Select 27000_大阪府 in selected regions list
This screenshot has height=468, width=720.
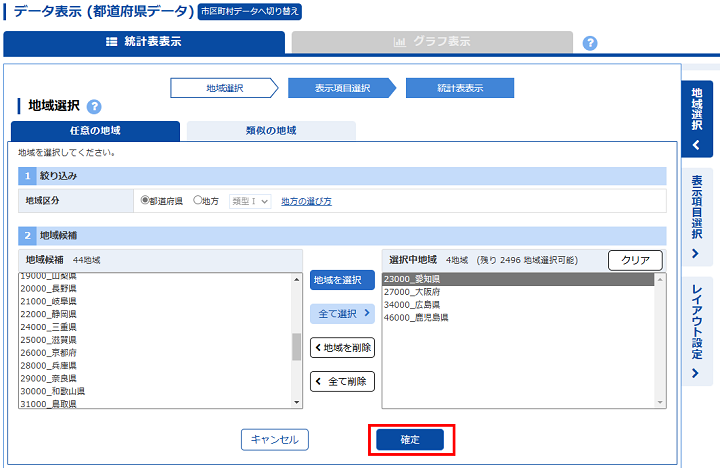pyautogui.click(x=518, y=292)
